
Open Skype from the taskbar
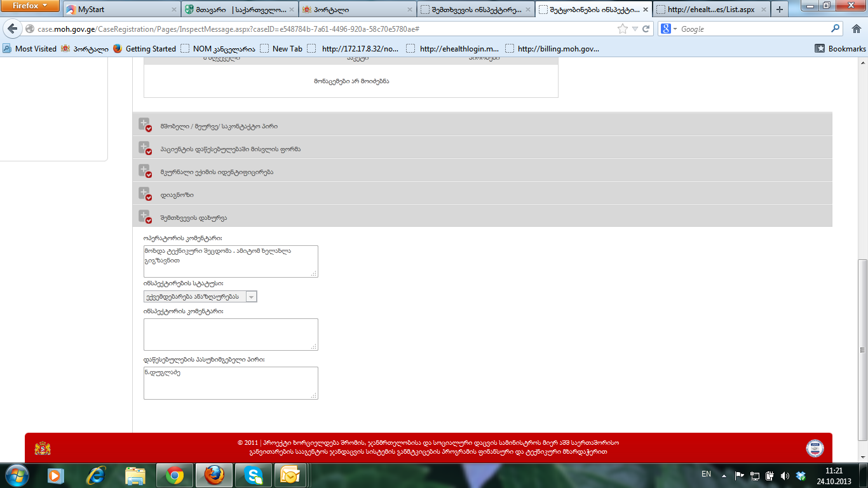tap(254, 475)
